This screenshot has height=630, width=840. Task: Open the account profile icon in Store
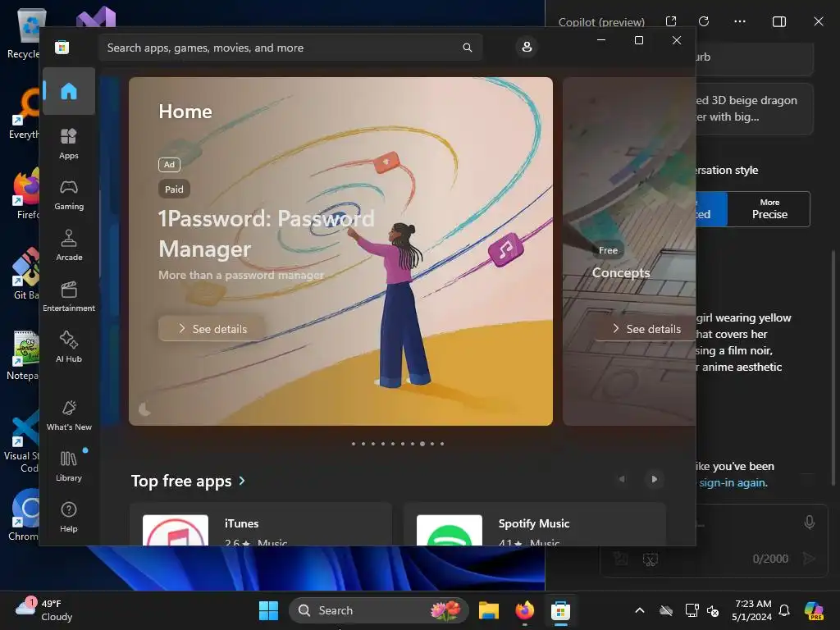tap(527, 47)
